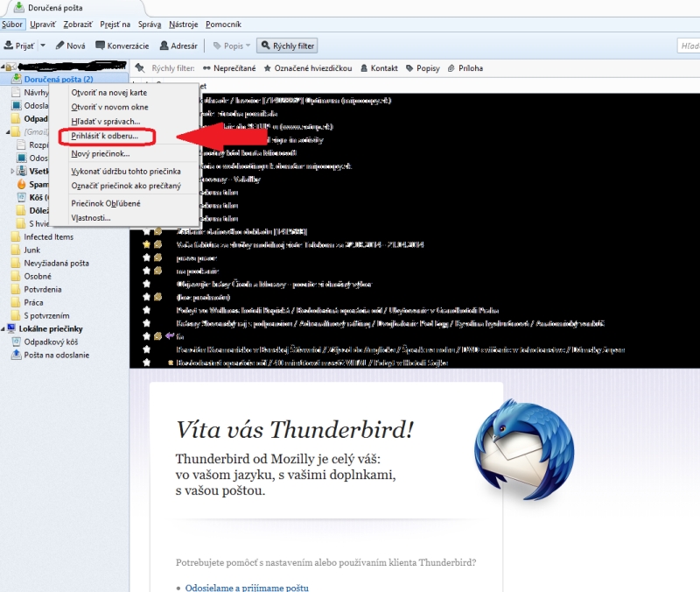This screenshot has width=700, height=592.
Task: Click the Prijať get mail button
Action: [x=18, y=46]
